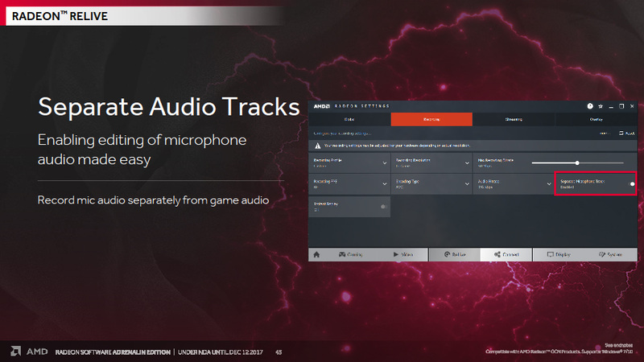
Task: Minimize the Radeon Settings window
Action: pos(611,106)
